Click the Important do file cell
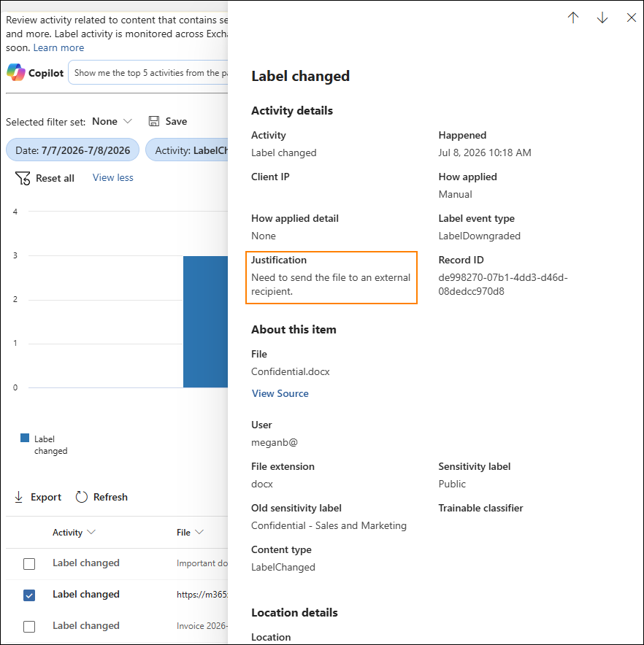This screenshot has width=644, height=645. 202,563
